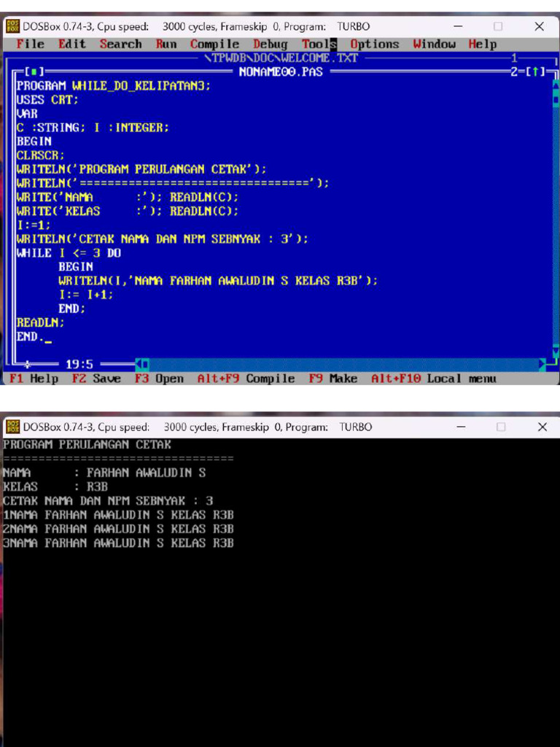This screenshot has height=747, width=560.
Task: Open the Tools menu
Action: (x=319, y=44)
